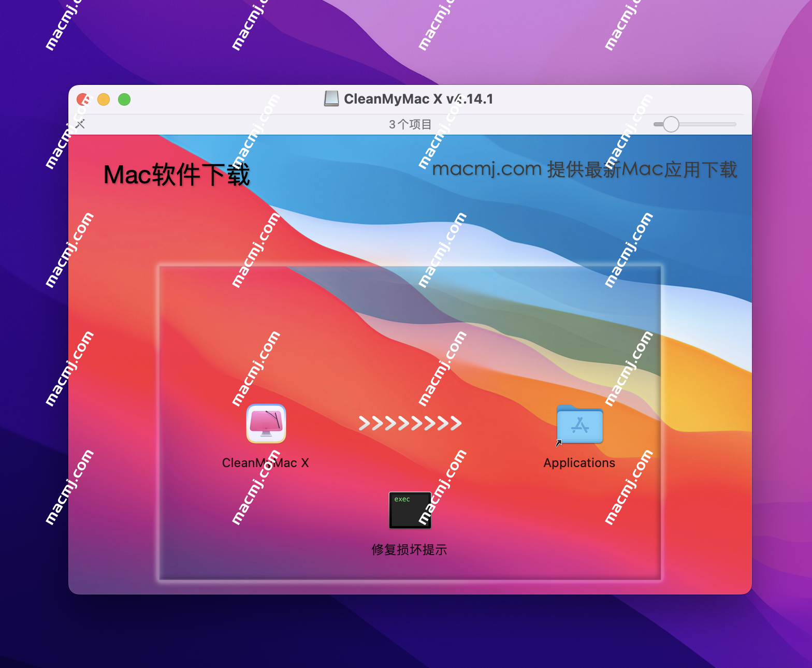Minimize window with yellow button
Image resolution: width=812 pixels, height=668 pixels.
click(104, 99)
